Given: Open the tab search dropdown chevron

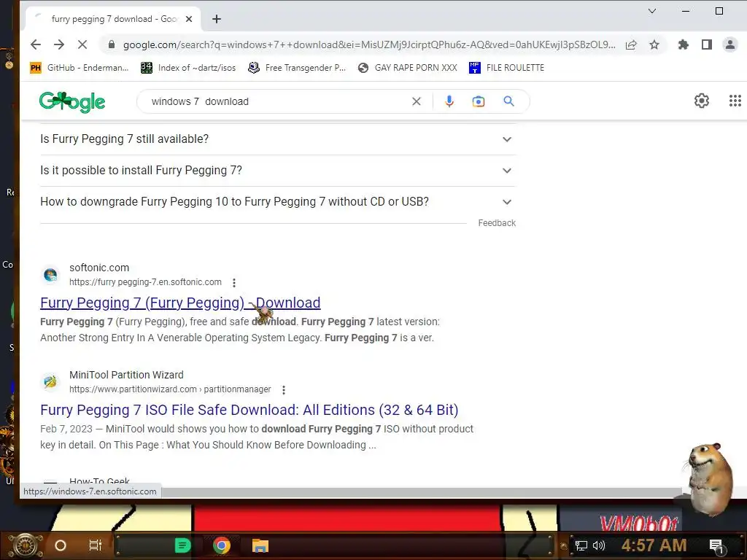Looking at the screenshot, I should (652, 11).
